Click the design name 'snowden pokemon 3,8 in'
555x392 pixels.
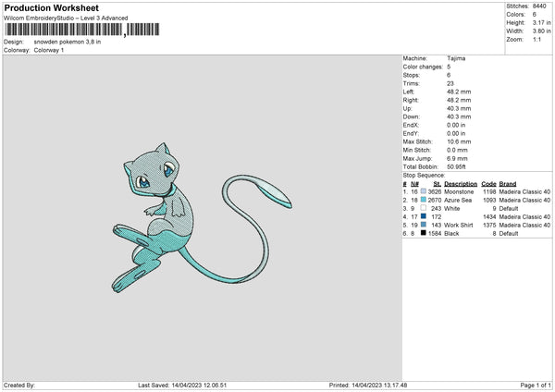(x=68, y=42)
